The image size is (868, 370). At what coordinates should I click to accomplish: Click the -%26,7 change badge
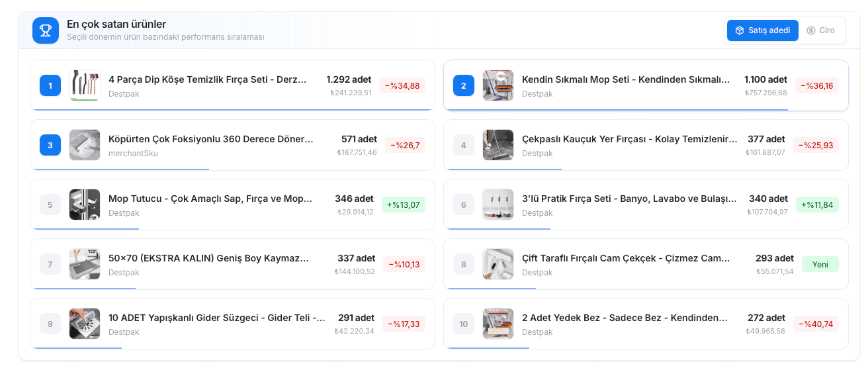405,145
